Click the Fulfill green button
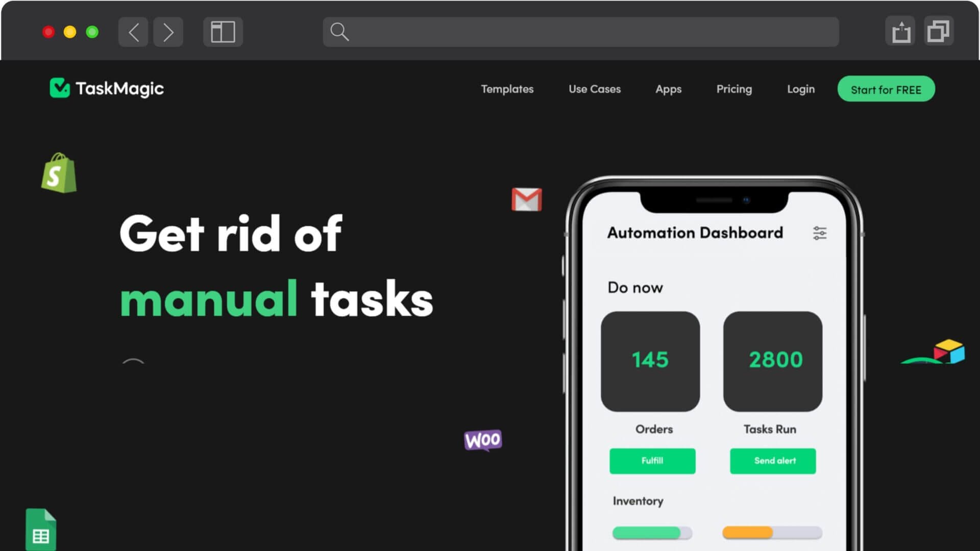Viewport: 980px width, 551px height. (651, 460)
